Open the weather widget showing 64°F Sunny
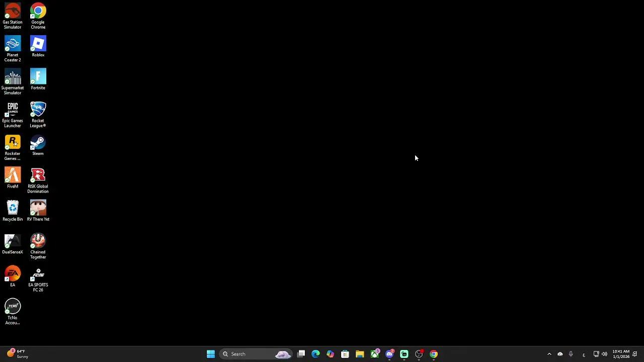The width and height of the screenshot is (644, 362). click(18, 354)
